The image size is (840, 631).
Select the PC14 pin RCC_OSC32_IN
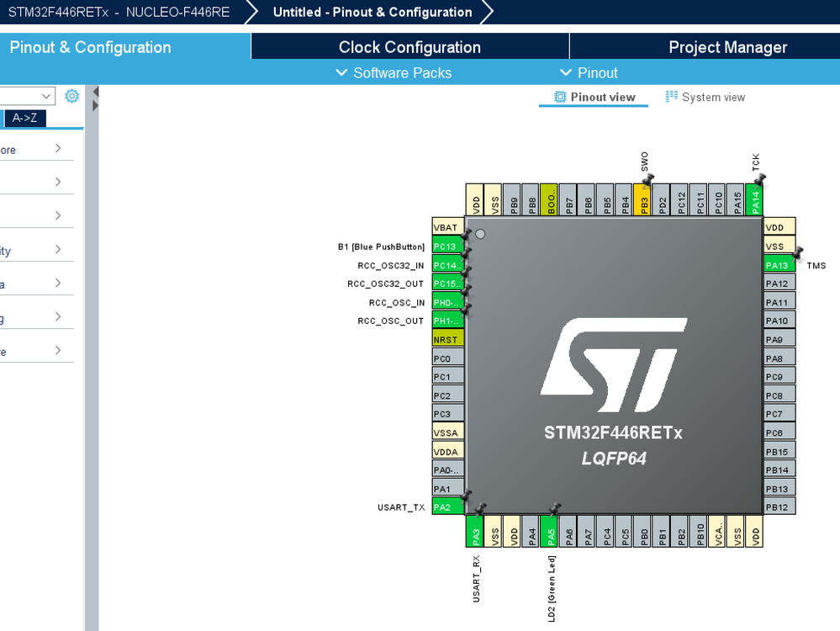[448, 265]
